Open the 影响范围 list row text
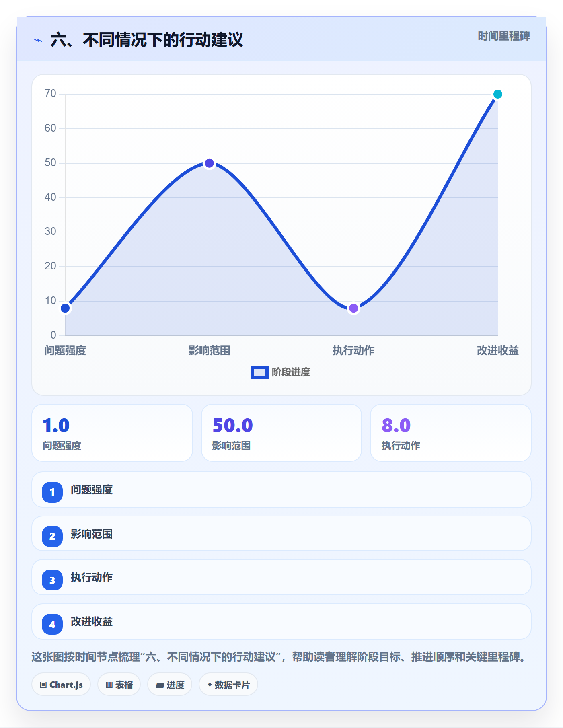 [92, 534]
